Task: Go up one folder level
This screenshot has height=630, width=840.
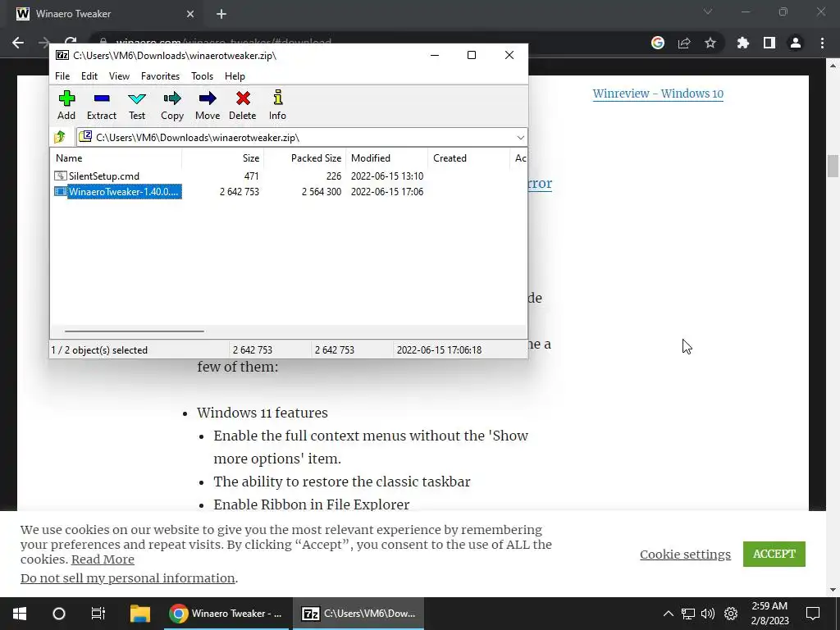Action: [x=59, y=137]
